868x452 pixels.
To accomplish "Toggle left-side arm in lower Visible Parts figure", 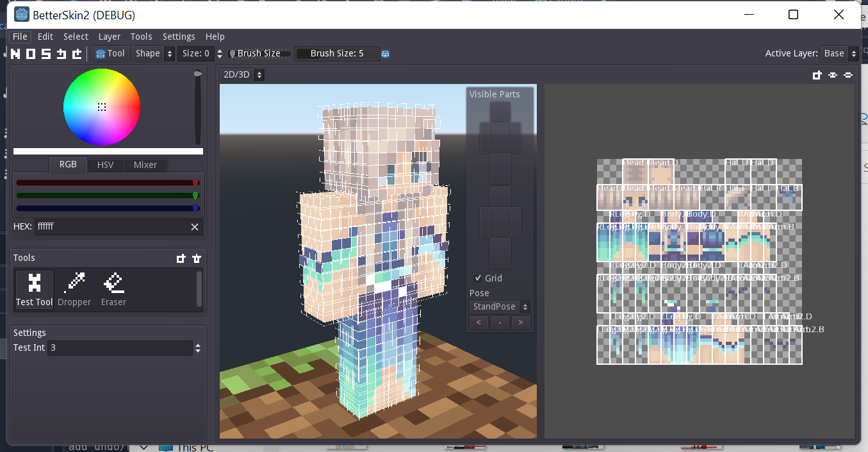I will click(484, 222).
